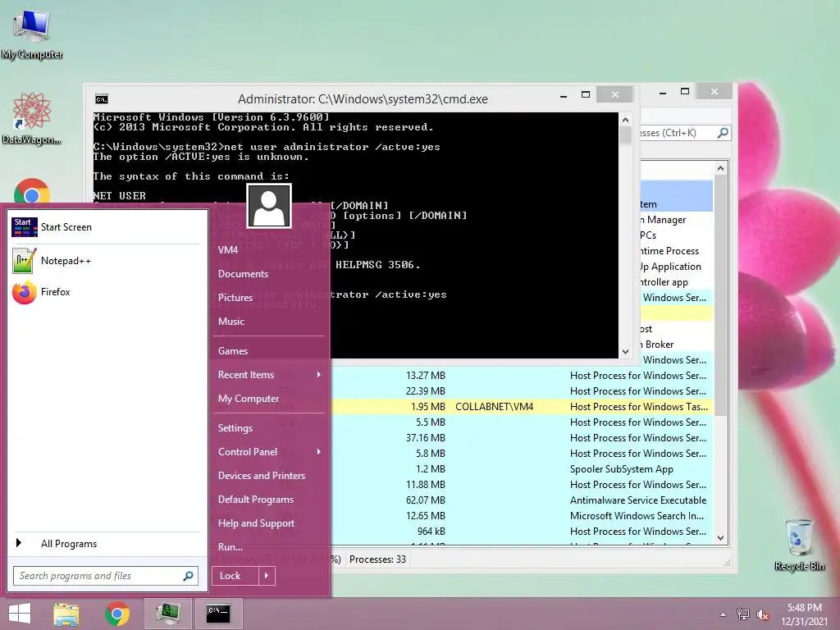The image size is (840, 630).
Task: Open Help and Support
Action: coord(256,523)
